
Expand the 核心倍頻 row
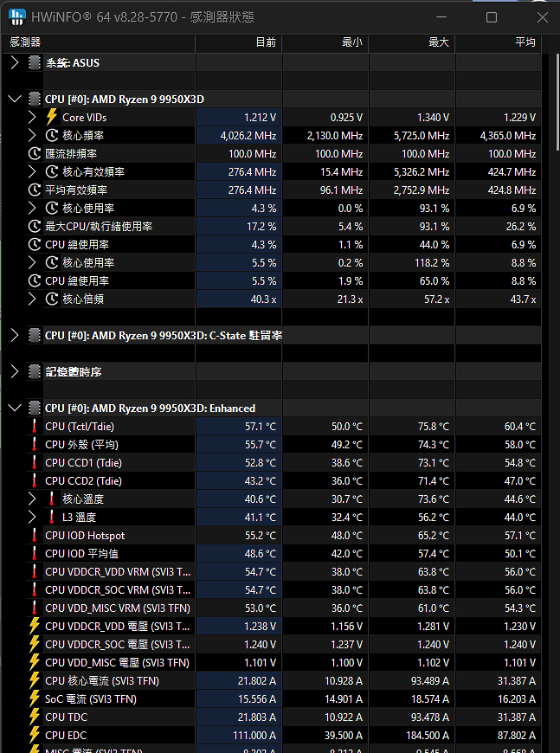click(32, 299)
